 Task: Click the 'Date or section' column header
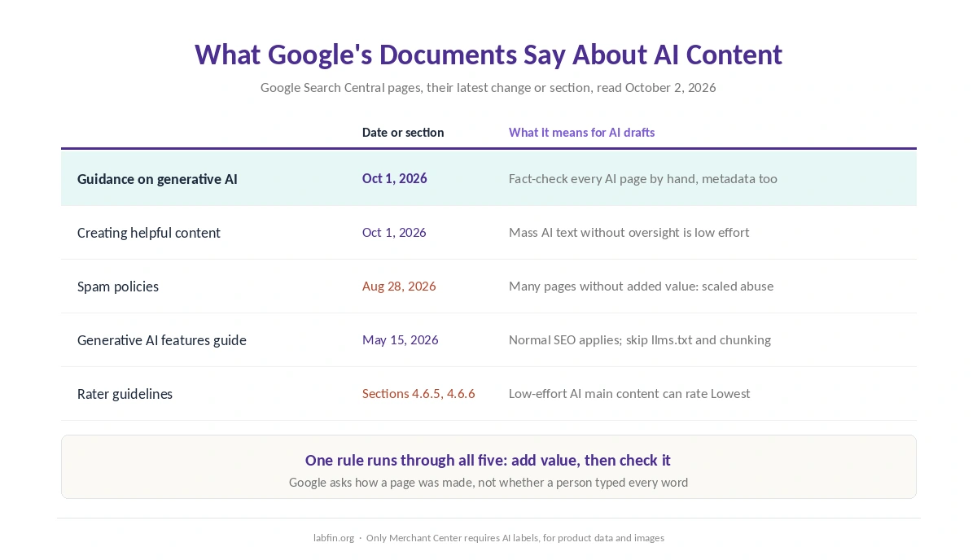click(403, 132)
